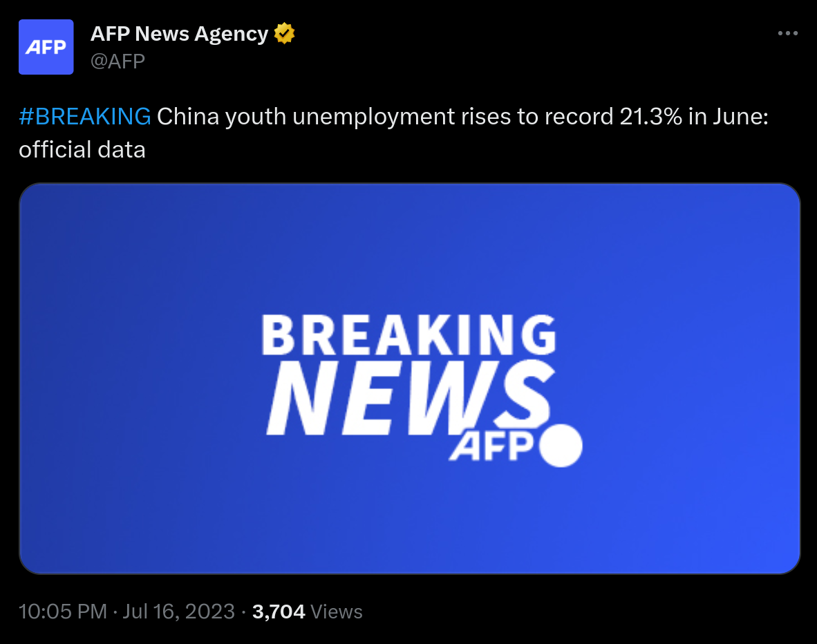Open the @AFP handle link
Viewport: 817px width, 644px height.
[x=118, y=61]
